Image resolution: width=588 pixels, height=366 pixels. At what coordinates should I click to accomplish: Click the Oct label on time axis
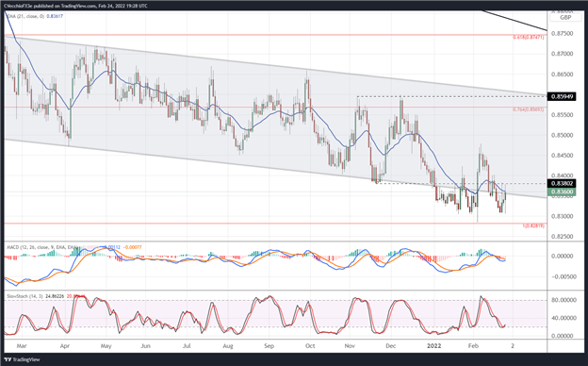pyautogui.click(x=310, y=346)
